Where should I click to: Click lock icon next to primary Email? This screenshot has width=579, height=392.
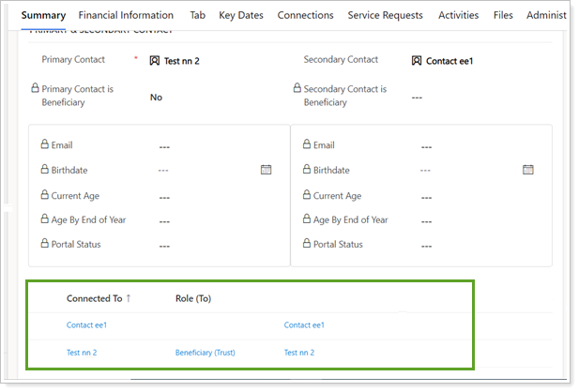pos(44,145)
